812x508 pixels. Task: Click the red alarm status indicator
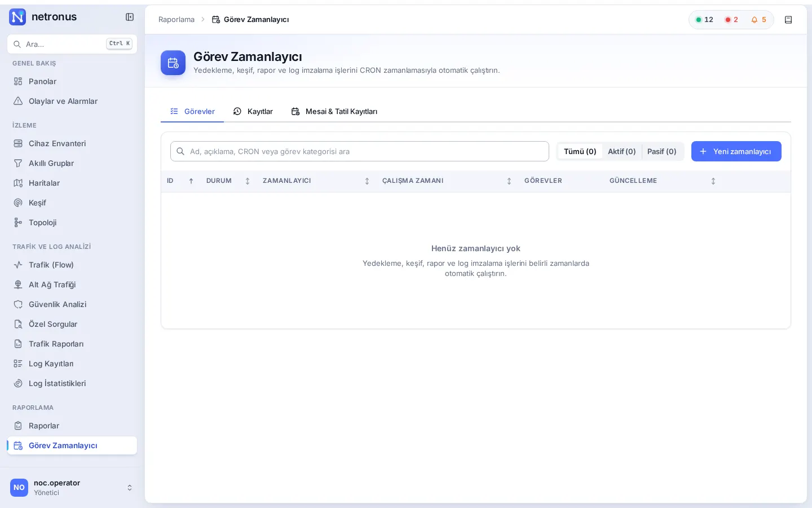tap(731, 20)
